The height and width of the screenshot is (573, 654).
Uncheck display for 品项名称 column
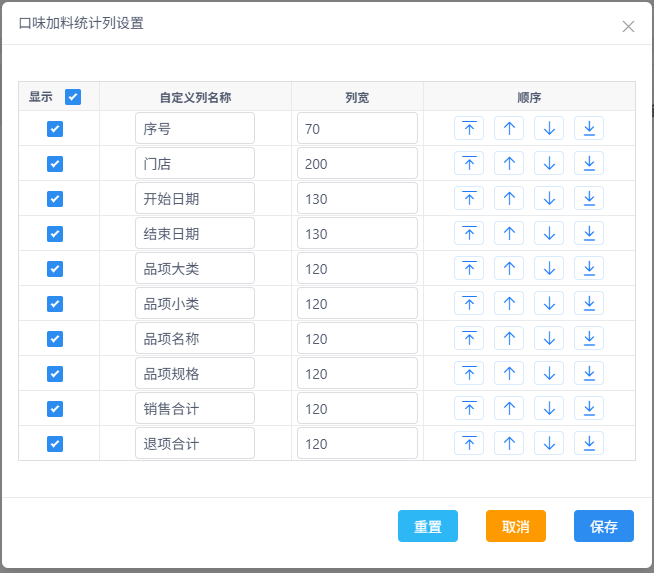tap(55, 339)
